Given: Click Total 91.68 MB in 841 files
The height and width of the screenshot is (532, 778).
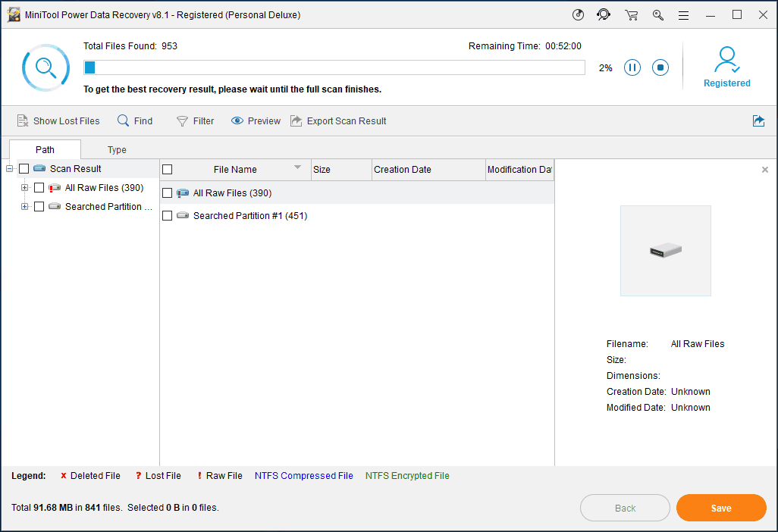Looking at the screenshot, I should pos(67,507).
